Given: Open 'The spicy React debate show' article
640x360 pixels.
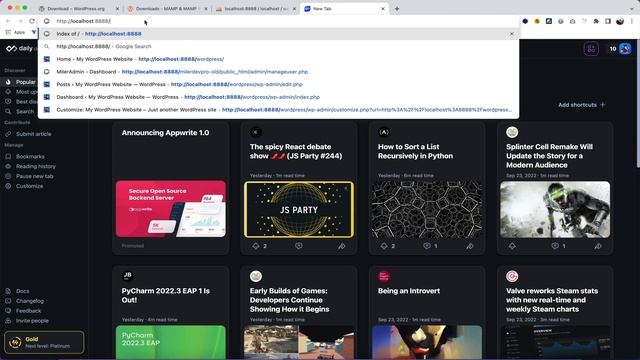Looking at the screenshot, I should [x=296, y=151].
